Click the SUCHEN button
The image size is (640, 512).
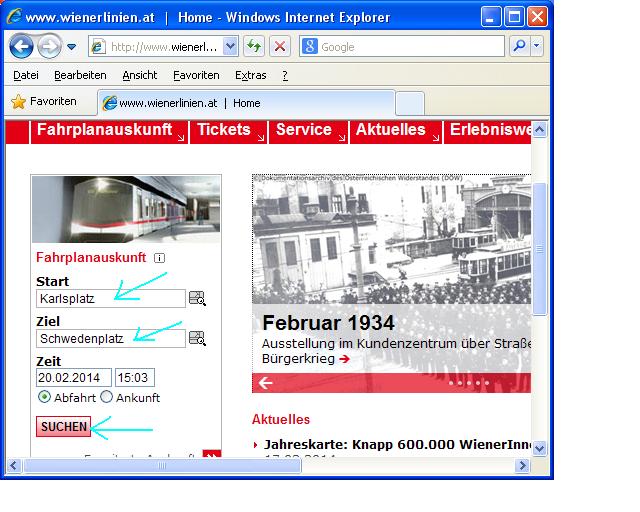pyautogui.click(x=64, y=427)
